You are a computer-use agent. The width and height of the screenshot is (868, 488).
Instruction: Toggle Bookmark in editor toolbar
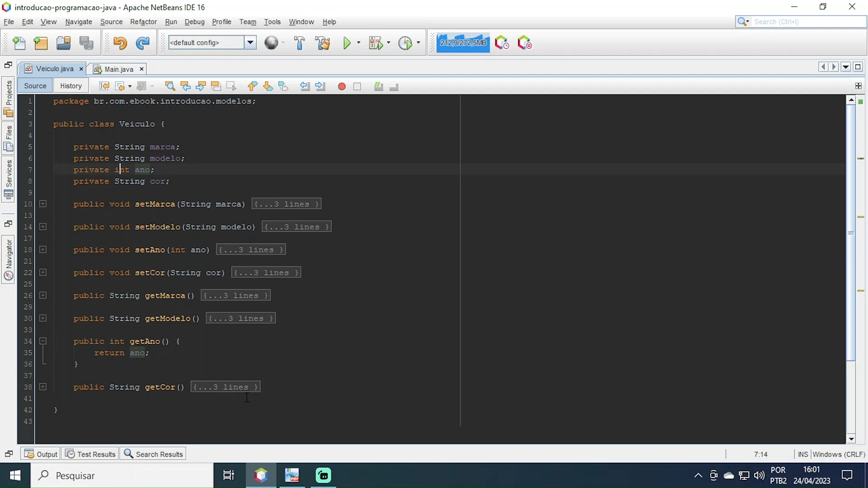coord(283,86)
